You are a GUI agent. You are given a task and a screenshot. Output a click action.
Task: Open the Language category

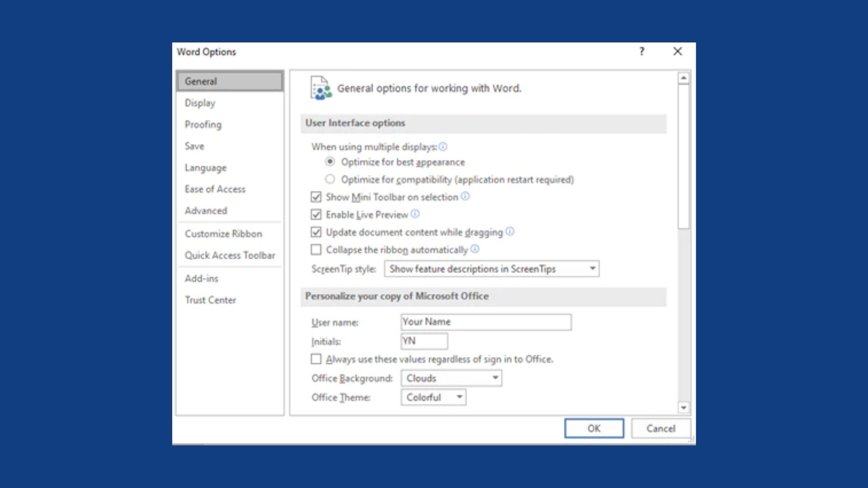pyautogui.click(x=230, y=168)
